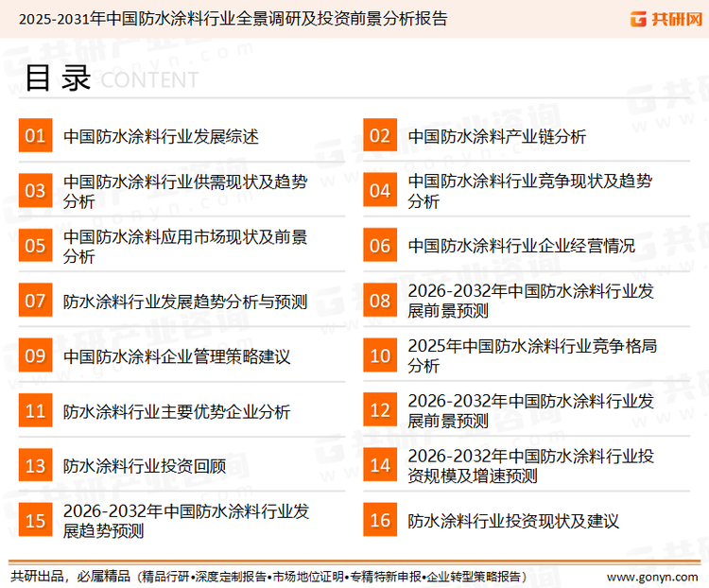709x588 pixels.
Task: Click the orange 16 chapter number box
Action: 380,520
